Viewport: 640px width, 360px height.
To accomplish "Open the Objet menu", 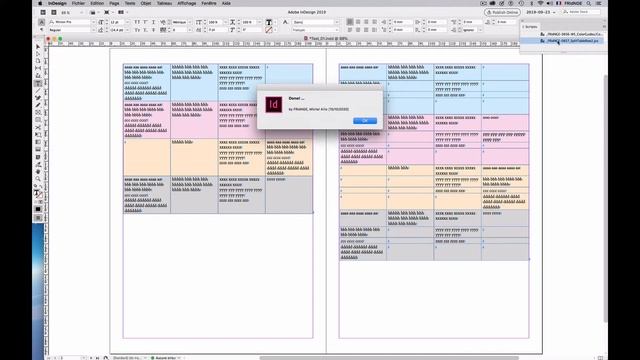I will [146, 3].
